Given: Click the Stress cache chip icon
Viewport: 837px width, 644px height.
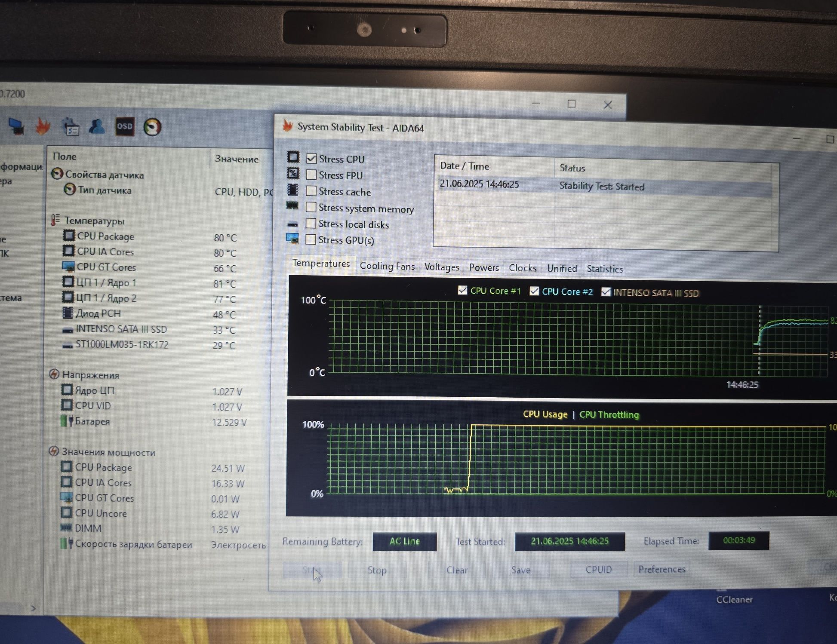Looking at the screenshot, I should [x=293, y=190].
